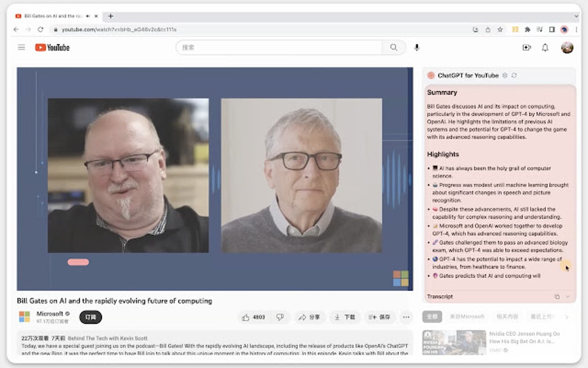Open more actions three-dot button under video
This screenshot has width=588, height=368.
(x=406, y=317)
